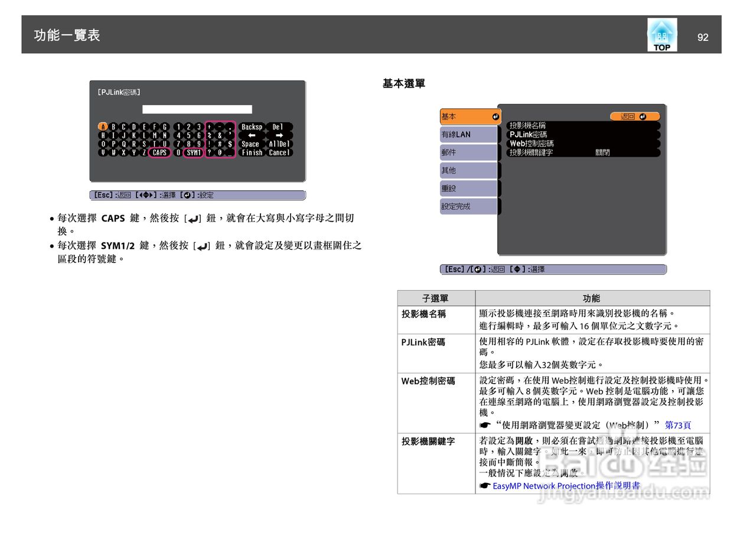Select the 投影機關鍵字 menu row
The width and height of the screenshot is (756, 535).
[x=583, y=152]
